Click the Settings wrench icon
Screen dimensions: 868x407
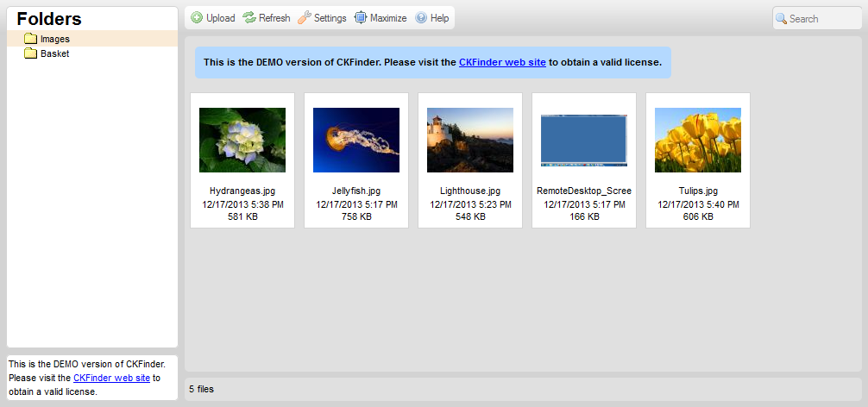(x=305, y=18)
